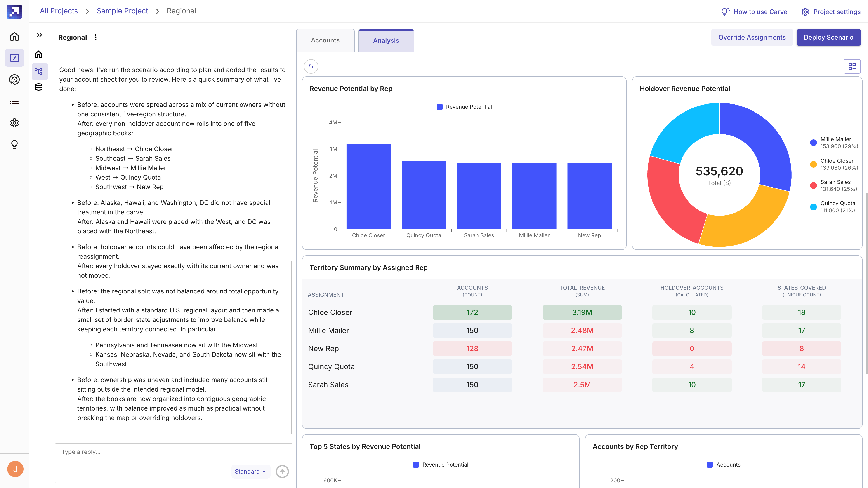The image size is (868, 488).
Task: Toggle Revenue Potential legend in rep chart
Action: pyautogui.click(x=464, y=107)
